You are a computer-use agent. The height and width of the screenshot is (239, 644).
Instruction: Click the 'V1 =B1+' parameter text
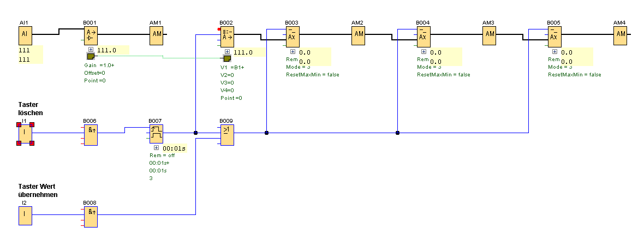tap(232, 67)
